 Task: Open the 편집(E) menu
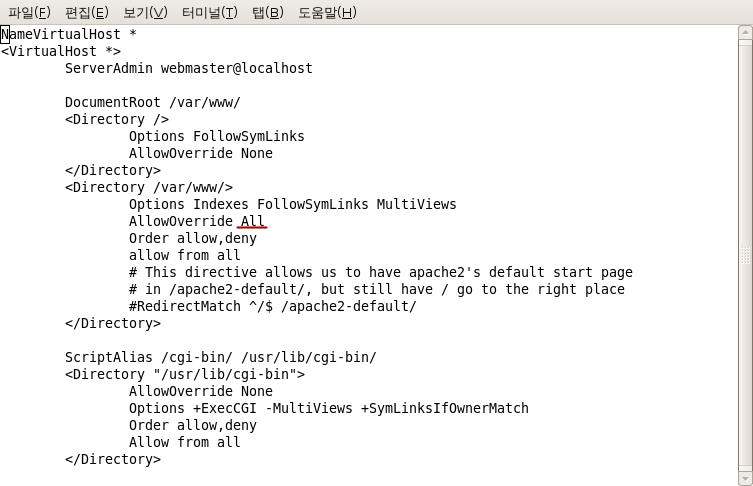click(x=87, y=12)
